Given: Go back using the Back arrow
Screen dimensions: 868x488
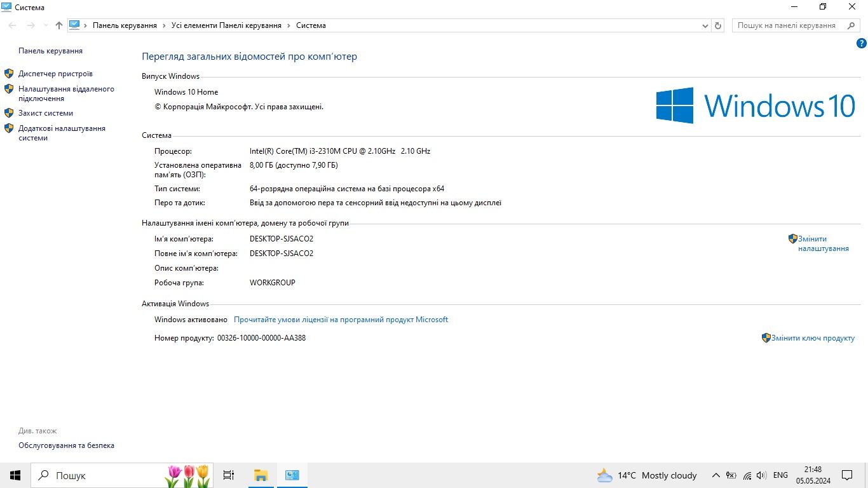Looking at the screenshot, I should coord(13,25).
